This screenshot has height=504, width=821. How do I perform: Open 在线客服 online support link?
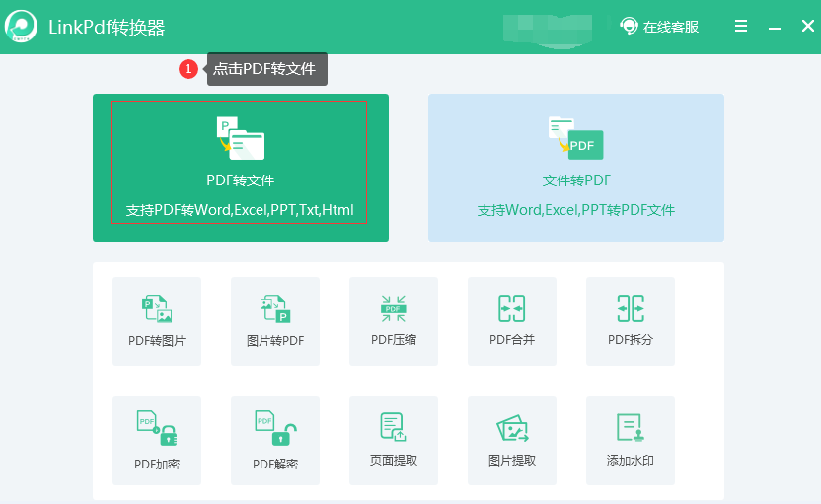tap(659, 27)
